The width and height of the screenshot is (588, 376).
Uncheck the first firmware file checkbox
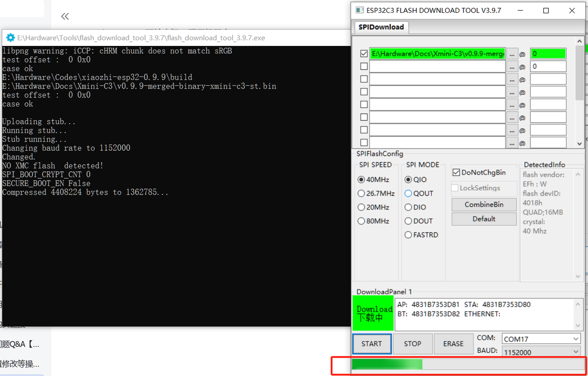tap(364, 54)
